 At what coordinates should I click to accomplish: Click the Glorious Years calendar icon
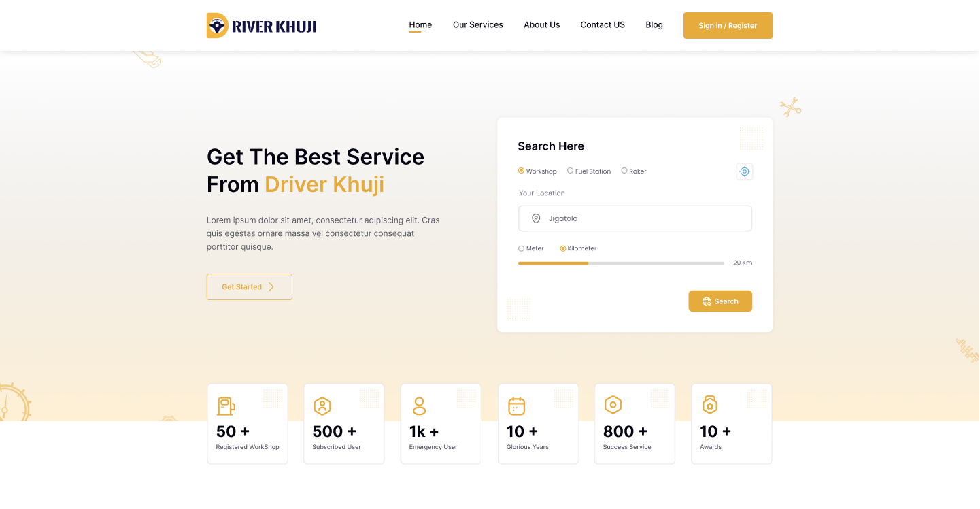(x=517, y=406)
